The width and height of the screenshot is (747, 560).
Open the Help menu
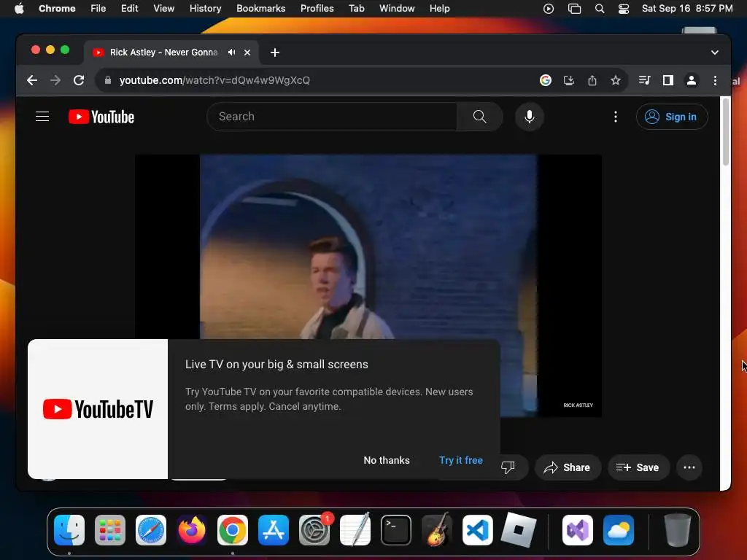point(439,9)
